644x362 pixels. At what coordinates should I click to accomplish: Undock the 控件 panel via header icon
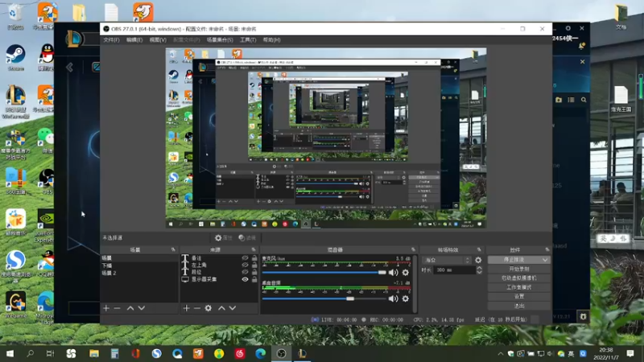click(x=547, y=249)
